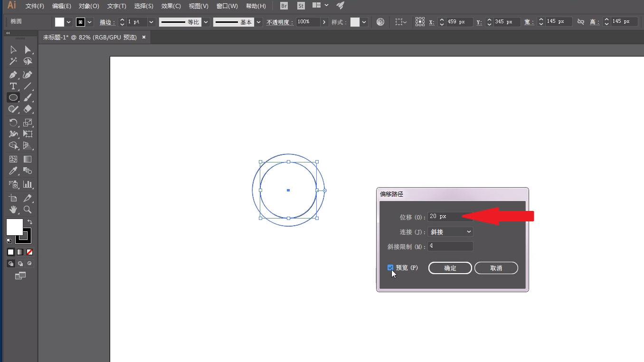Screen dimensions: 644x362
Task: Select the Selection tool arrow
Action: [x=13, y=50]
